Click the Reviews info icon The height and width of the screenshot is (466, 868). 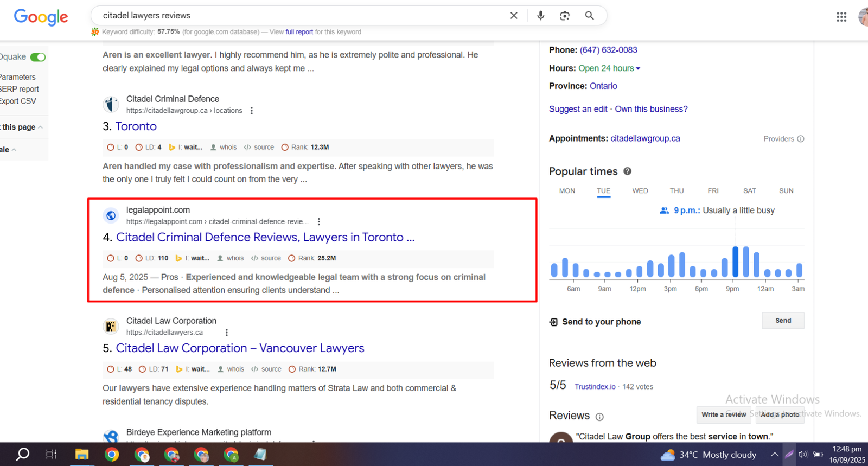(x=599, y=417)
